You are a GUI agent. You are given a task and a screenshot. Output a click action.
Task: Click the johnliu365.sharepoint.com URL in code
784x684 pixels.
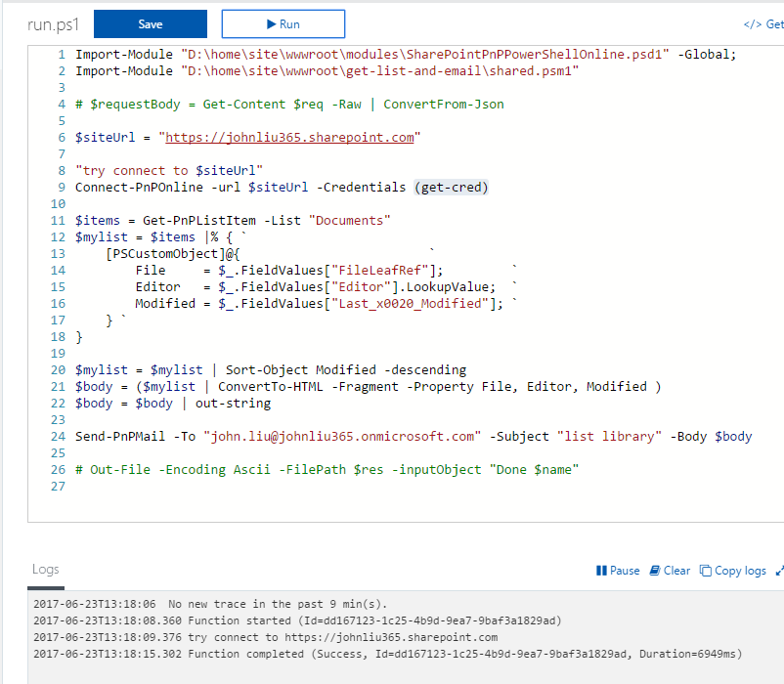click(289, 138)
